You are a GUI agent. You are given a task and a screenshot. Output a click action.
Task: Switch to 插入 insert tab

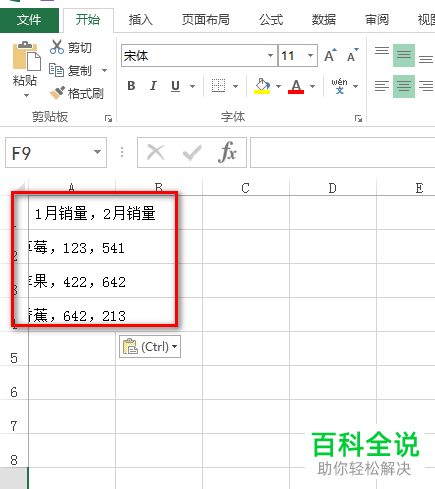pyautogui.click(x=141, y=20)
